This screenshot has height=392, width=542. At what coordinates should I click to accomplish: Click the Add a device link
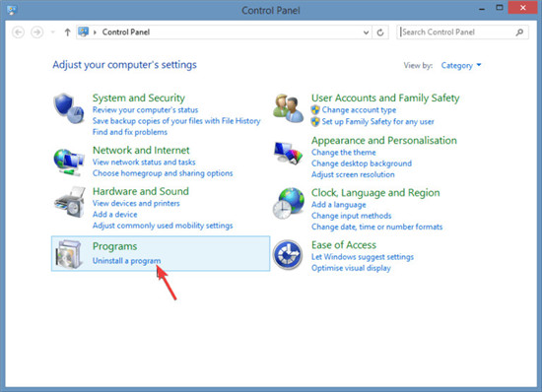[x=114, y=214]
